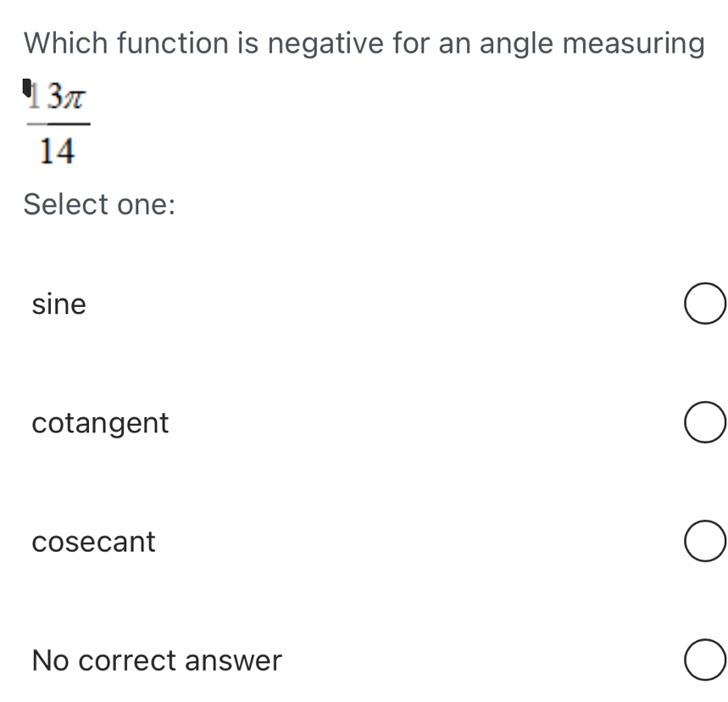
Task: Click the sine answer label
Action: pos(58,304)
